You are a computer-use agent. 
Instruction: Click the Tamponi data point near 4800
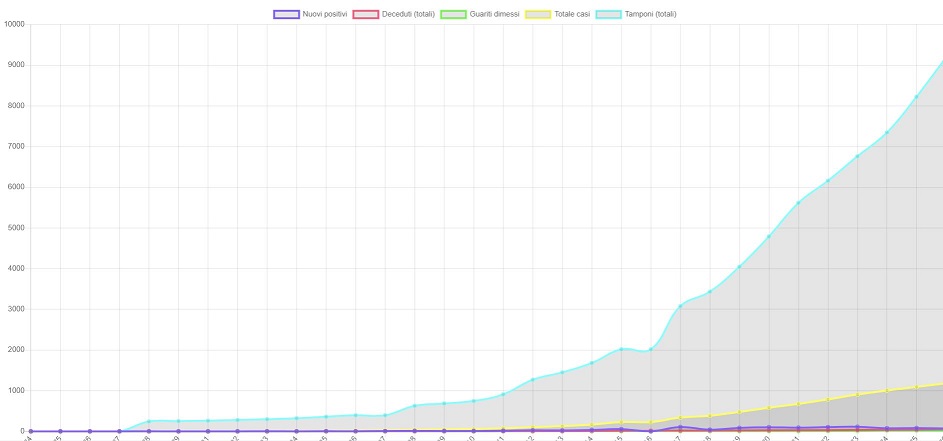click(769, 236)
